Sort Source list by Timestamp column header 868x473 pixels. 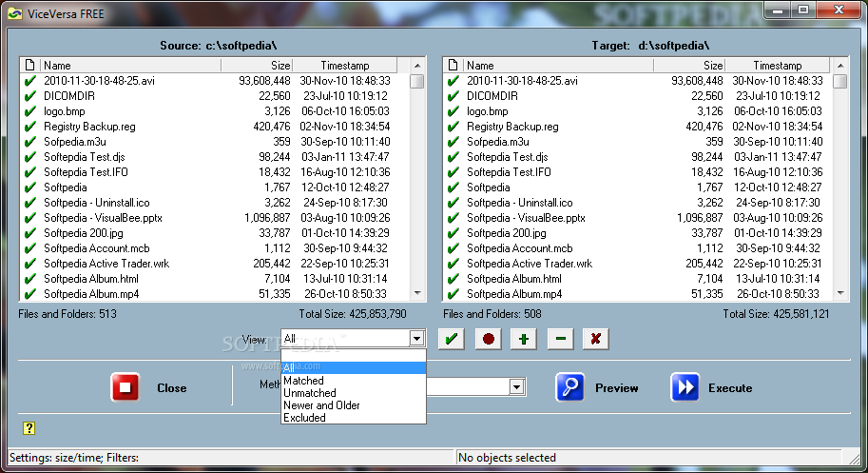(344, 65)
